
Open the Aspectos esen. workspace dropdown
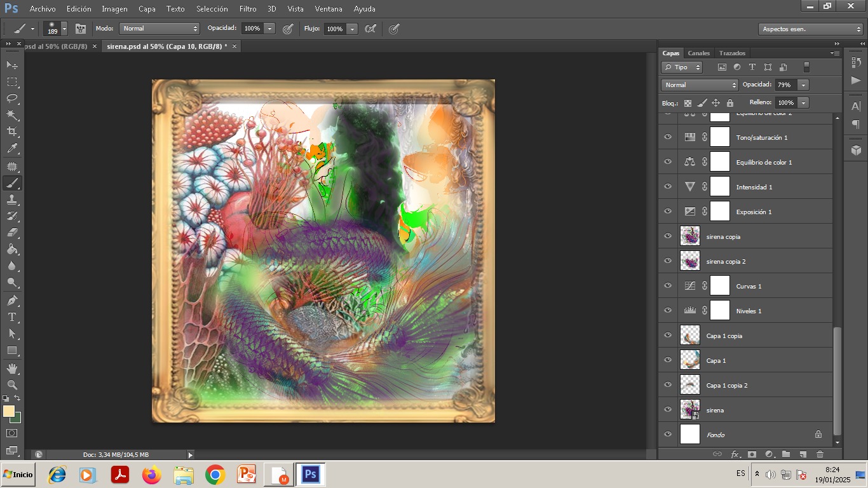click(810, 29)
